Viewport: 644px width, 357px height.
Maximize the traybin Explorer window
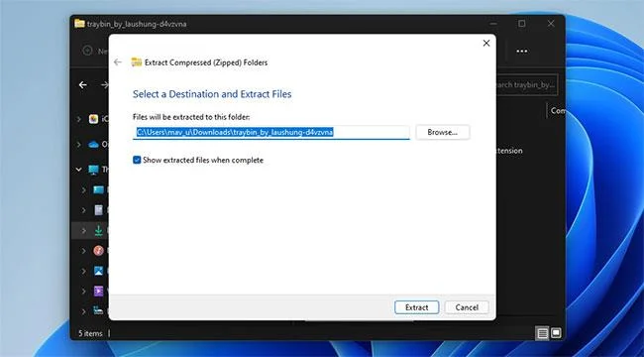(x=521, y=24)
